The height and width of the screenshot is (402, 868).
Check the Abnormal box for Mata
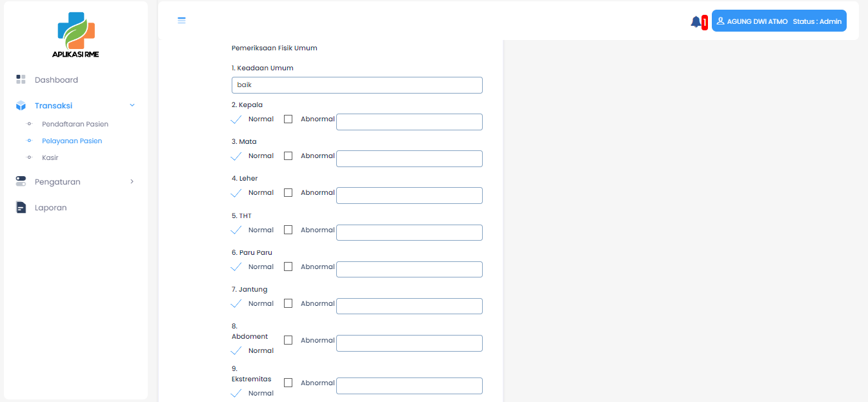point(288,156)
